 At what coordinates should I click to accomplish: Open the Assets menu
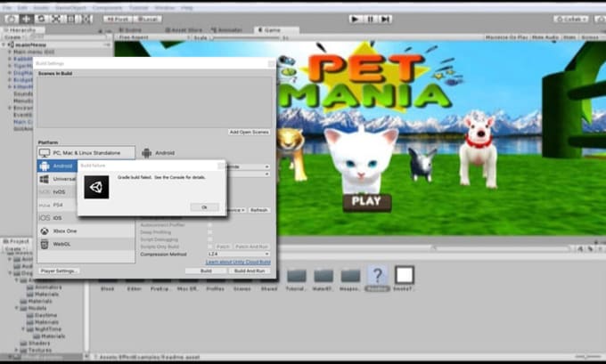pos(41,7)
